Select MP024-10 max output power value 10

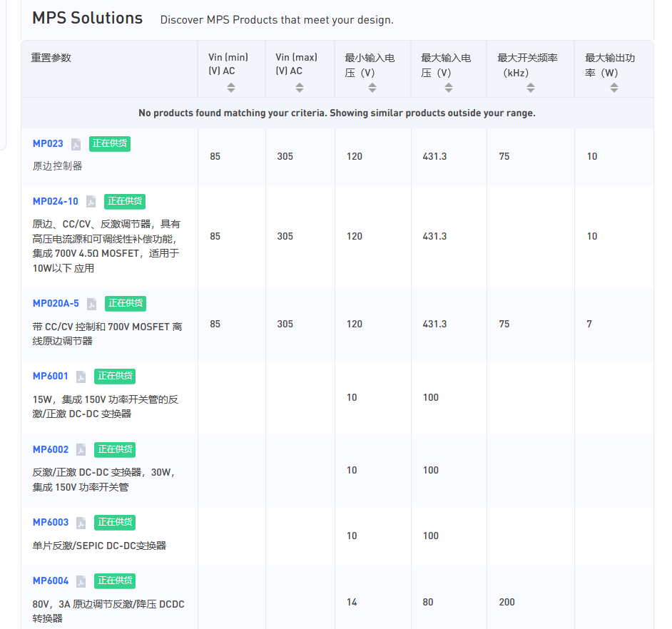592,236
